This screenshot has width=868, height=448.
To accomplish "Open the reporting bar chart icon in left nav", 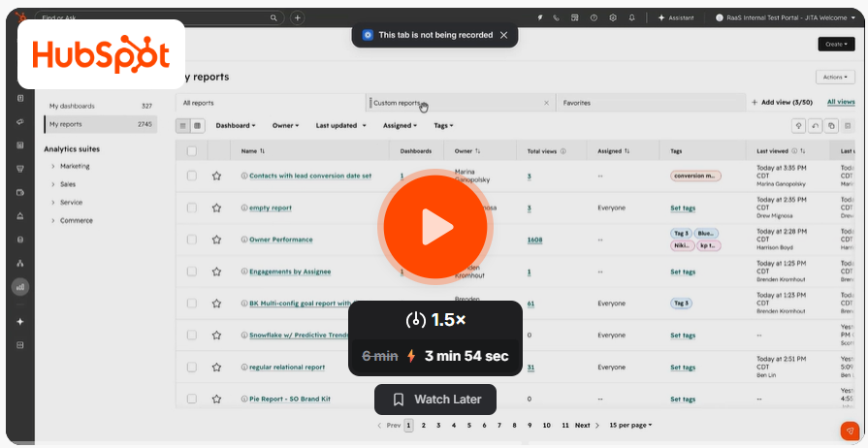I will (x=20, y=287).
